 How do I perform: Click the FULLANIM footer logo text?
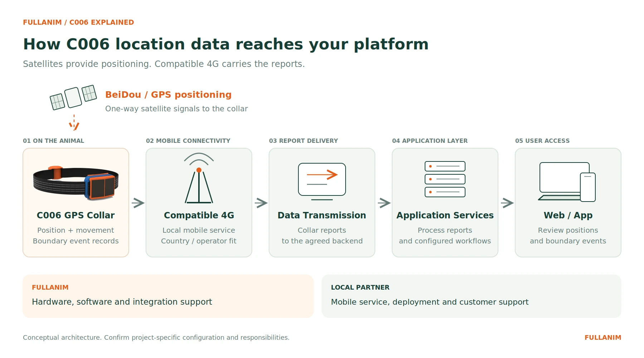[603, 338]
